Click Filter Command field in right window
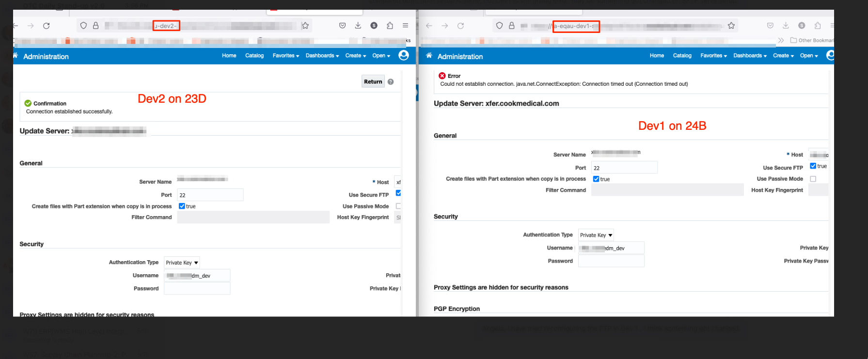This screenshot has width=868, height=359. pos(667,190)
